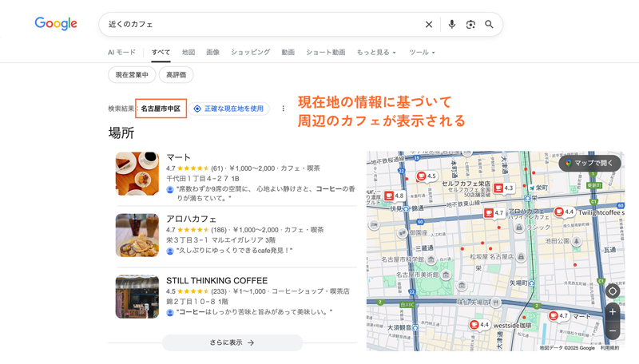Open the アロハカフェ photo thumbnail
Viewport: 639px width, 364px height.
click(137, 235)
